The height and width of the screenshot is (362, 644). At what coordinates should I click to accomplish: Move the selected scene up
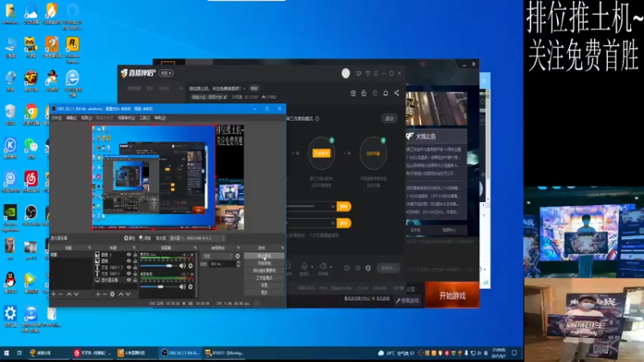click(x=69, y=294)
